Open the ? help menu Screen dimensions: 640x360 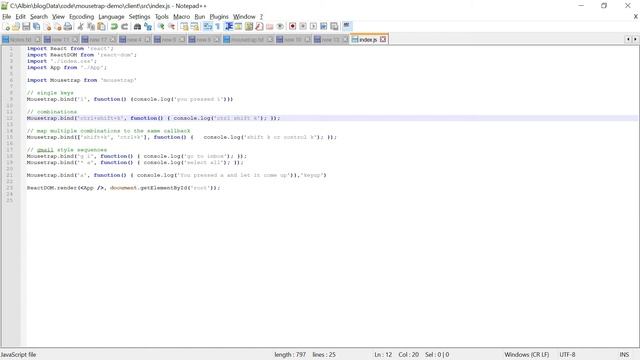coord(261,17)
